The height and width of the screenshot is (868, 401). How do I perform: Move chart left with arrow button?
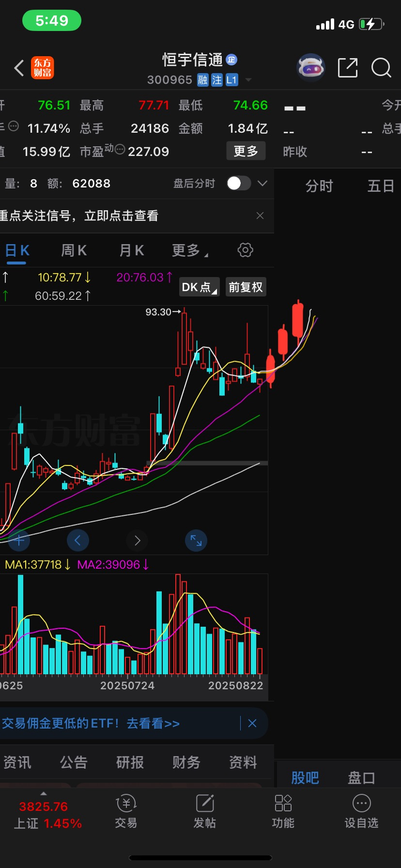click(x=78, y=540)
